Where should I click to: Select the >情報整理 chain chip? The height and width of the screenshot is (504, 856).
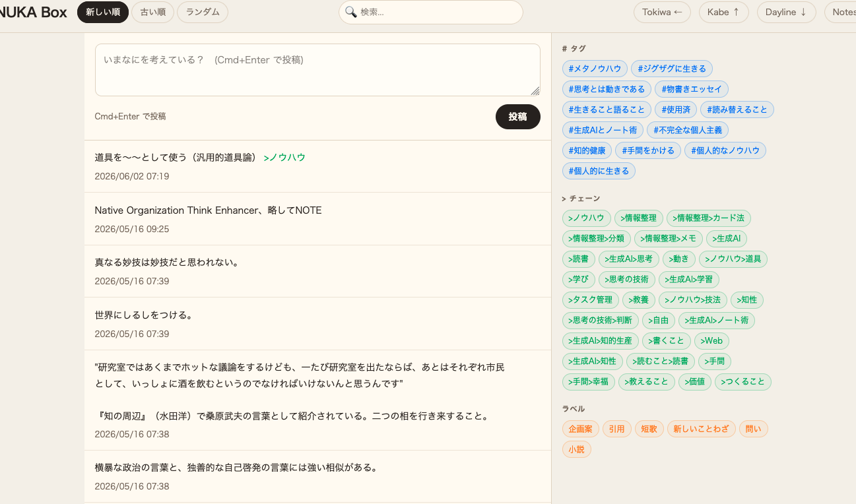(x=640, y=218)
